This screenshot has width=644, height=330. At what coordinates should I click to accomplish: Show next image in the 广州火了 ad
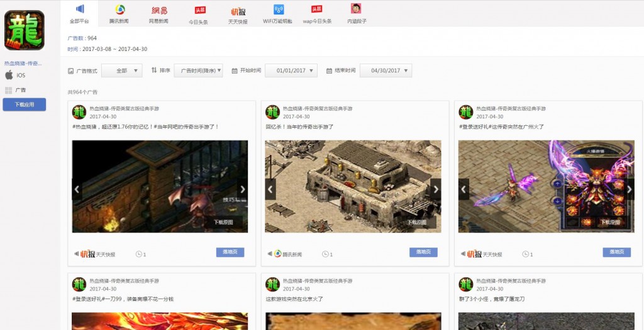pyautogui.click(x=629, y=190)
